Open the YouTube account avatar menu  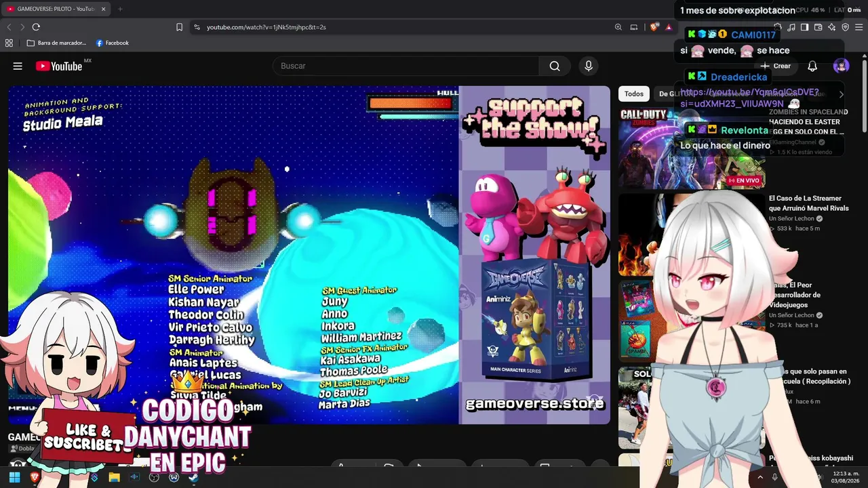click(841, 66)
